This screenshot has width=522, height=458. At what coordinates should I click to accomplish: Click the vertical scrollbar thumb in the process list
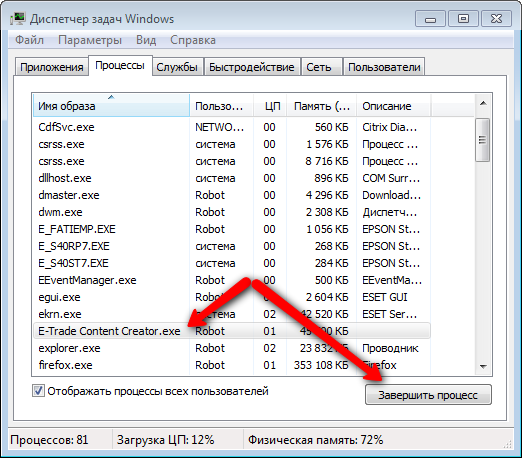[x=483, y=140]
